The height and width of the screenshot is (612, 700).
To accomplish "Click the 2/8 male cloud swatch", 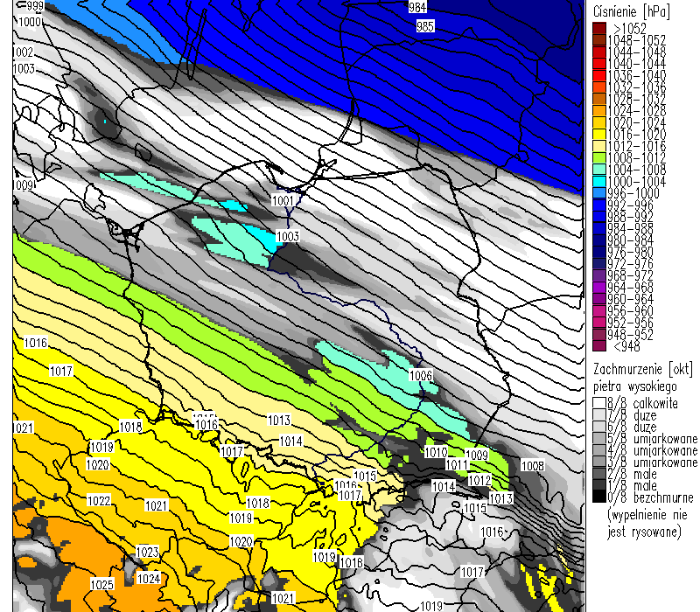I will point(599,473).
